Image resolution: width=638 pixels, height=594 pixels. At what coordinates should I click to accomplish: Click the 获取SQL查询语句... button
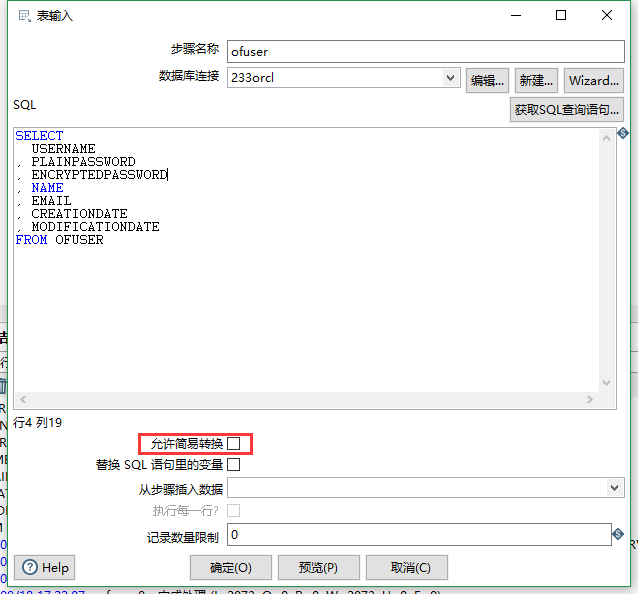point(566,109)
